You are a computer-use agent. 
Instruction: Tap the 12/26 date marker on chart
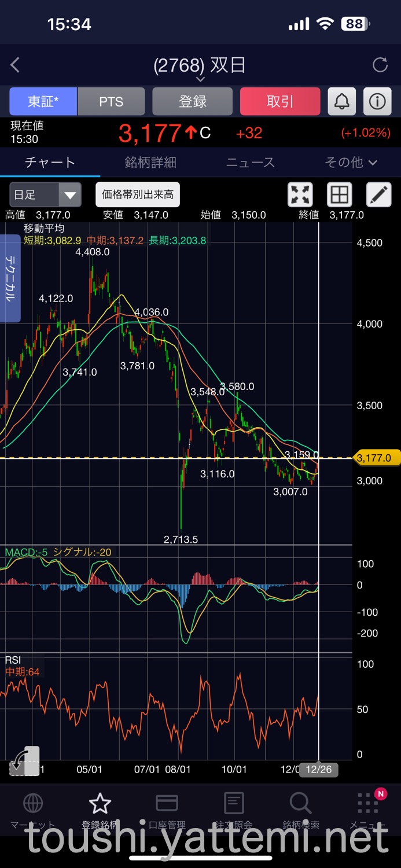319,770
